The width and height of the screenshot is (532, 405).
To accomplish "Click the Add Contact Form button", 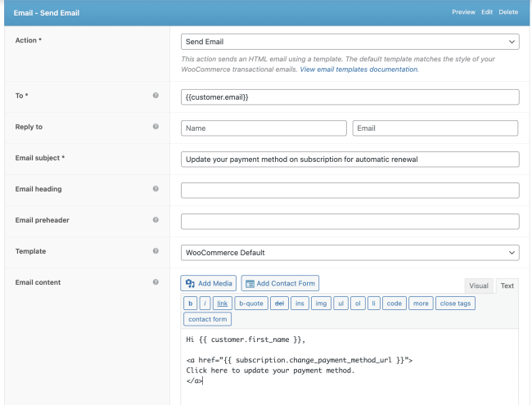I will click(280, 283).
